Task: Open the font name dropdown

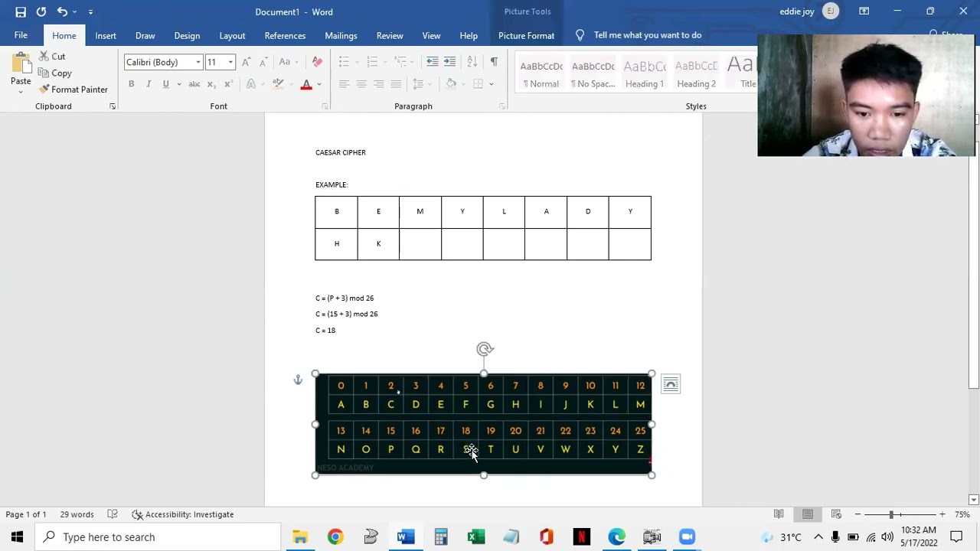Action: 198,62
